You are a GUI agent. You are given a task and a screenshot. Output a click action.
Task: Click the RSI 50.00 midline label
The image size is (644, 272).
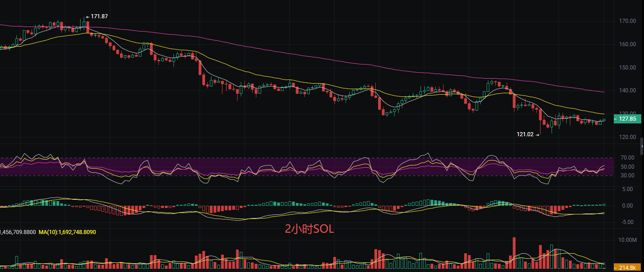pyautogui.click(x=627, y=167)
